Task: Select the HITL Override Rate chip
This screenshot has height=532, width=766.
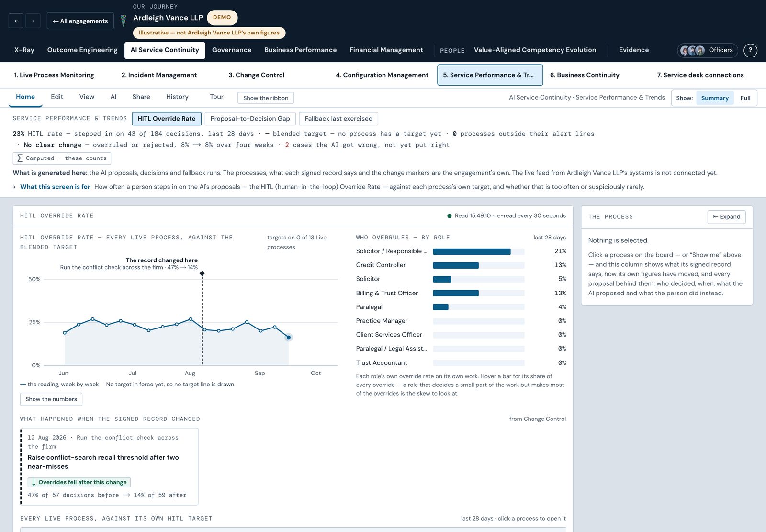Action: 167,119
